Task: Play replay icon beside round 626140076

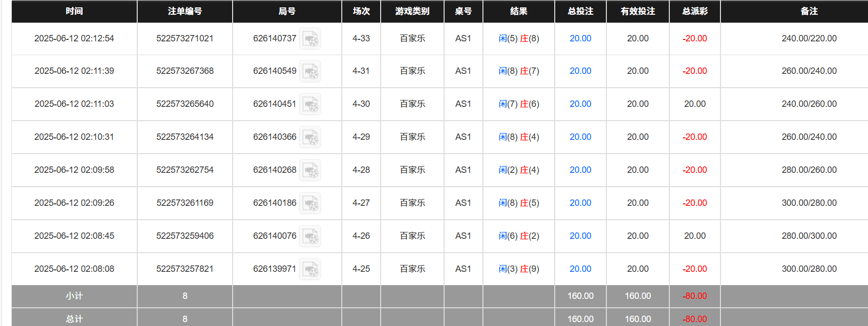Action: click(310, 236)
